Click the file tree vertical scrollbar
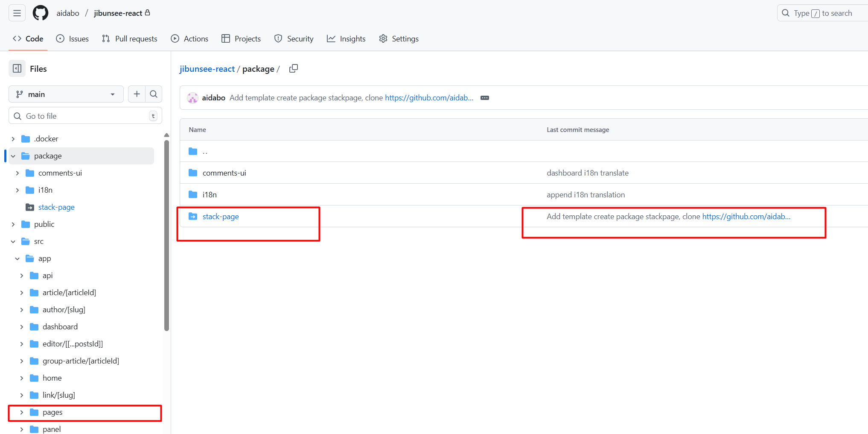This screenshot has height=434, width=868. [166, 235]
